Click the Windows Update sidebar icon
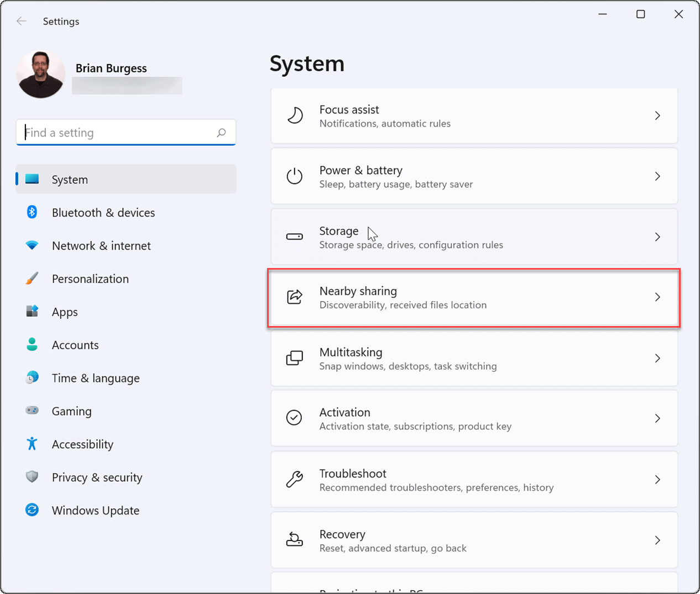This screenshot has height=594, width=700. 32,510
